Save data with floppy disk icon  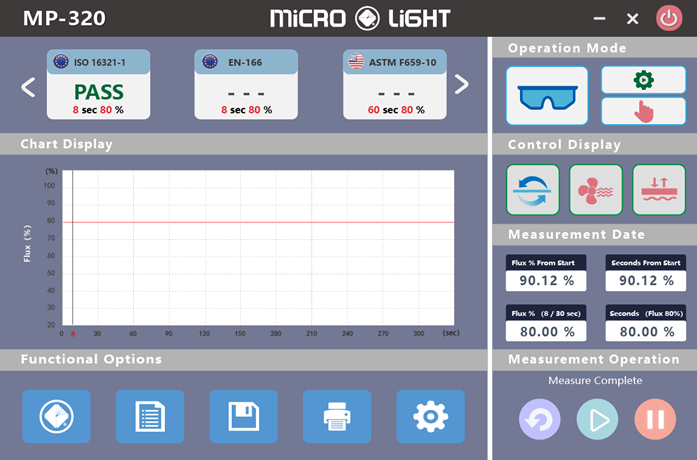(243, 416)
